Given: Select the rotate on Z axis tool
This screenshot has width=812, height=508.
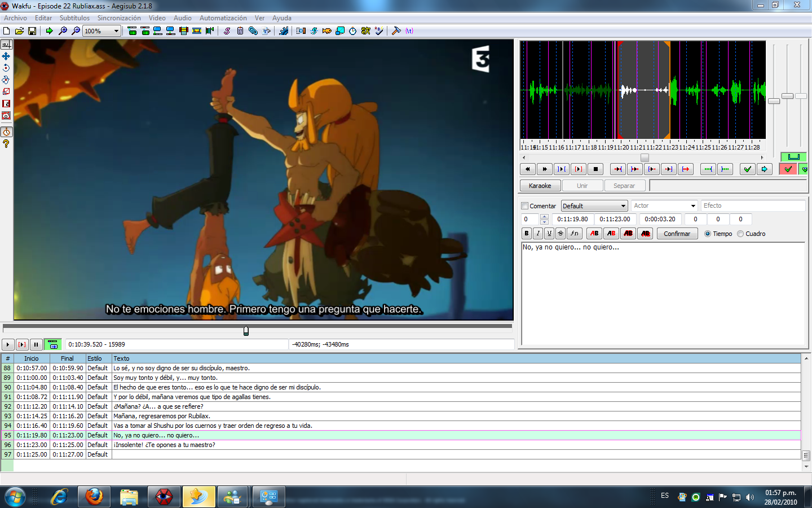Looking at the screenshot, I should 6,68.
